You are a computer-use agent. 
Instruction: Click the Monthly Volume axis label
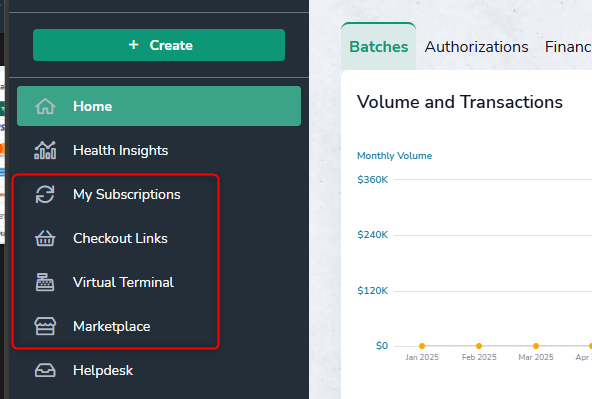coord(395,156)
